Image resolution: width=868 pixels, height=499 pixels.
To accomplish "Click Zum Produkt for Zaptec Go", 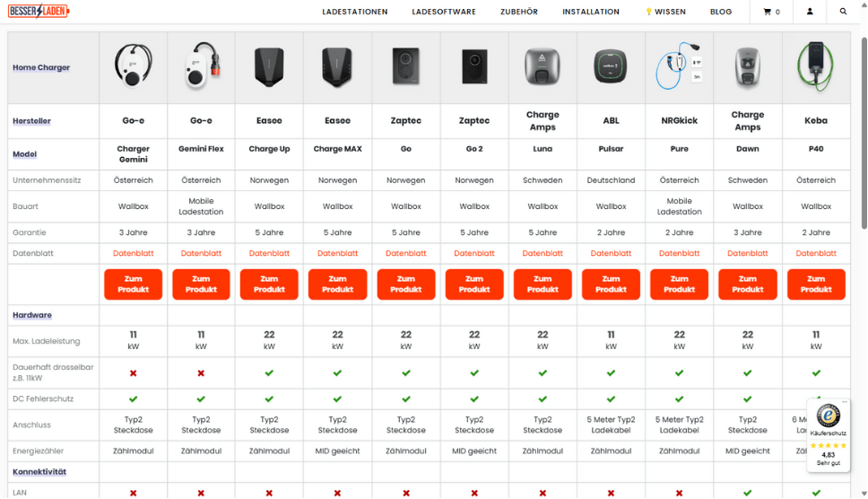I will 406,285.
